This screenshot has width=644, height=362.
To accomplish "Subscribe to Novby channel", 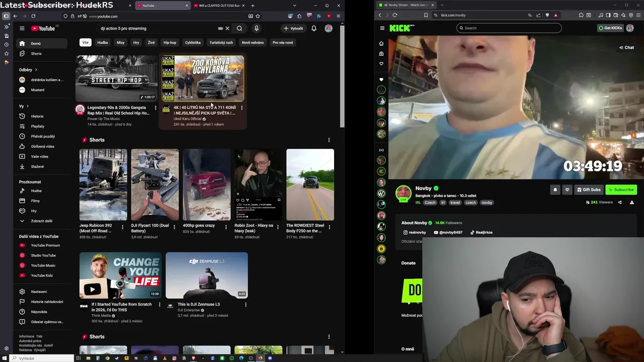I will click(x=621, y=190).
